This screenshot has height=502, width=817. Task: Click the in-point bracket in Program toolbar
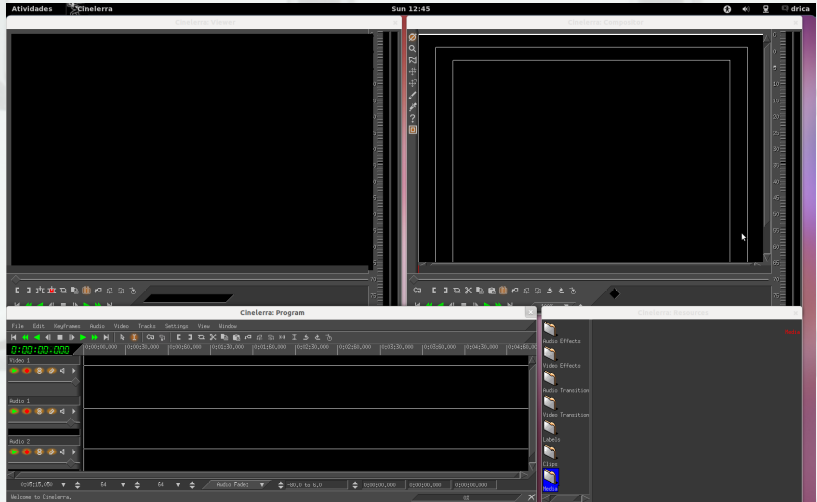tap(178, 337)
